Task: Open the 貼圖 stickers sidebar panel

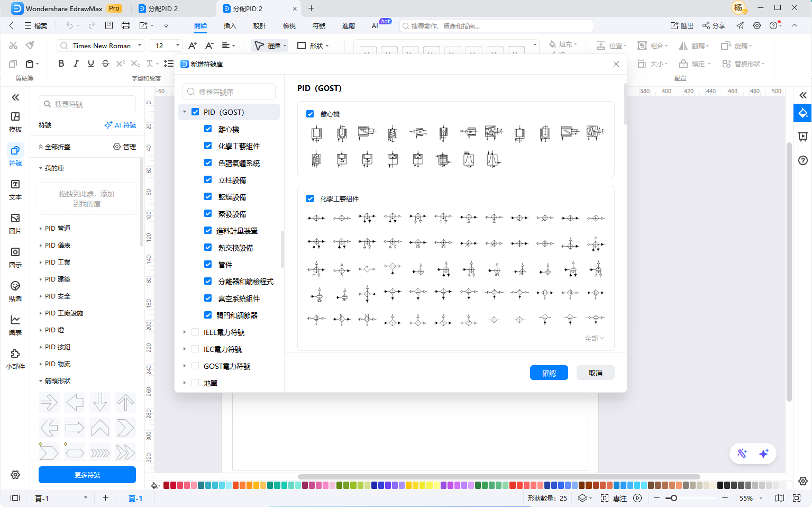Action: point(15,291)
